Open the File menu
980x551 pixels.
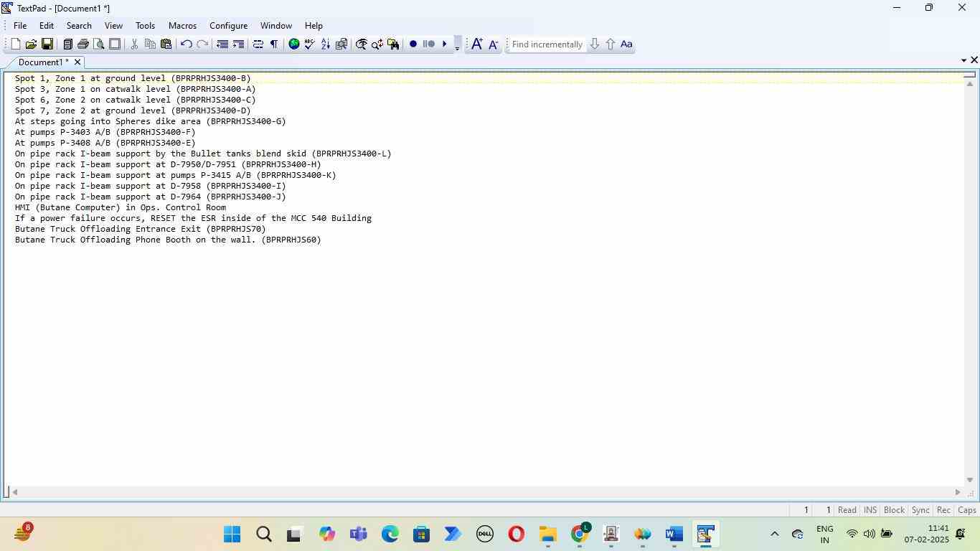click(20, 26)
